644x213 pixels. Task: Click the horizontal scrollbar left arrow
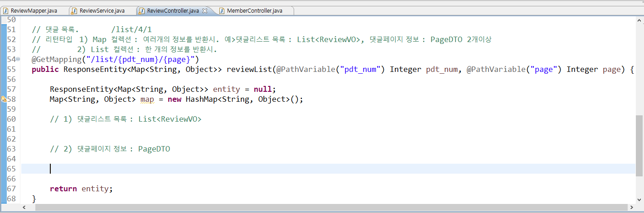coord(25,208)
